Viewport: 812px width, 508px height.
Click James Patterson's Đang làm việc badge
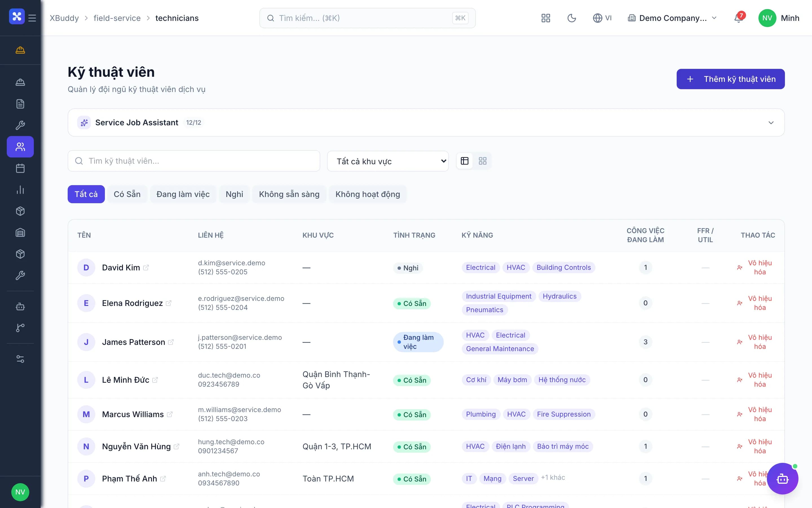click(x=418, y=342)
